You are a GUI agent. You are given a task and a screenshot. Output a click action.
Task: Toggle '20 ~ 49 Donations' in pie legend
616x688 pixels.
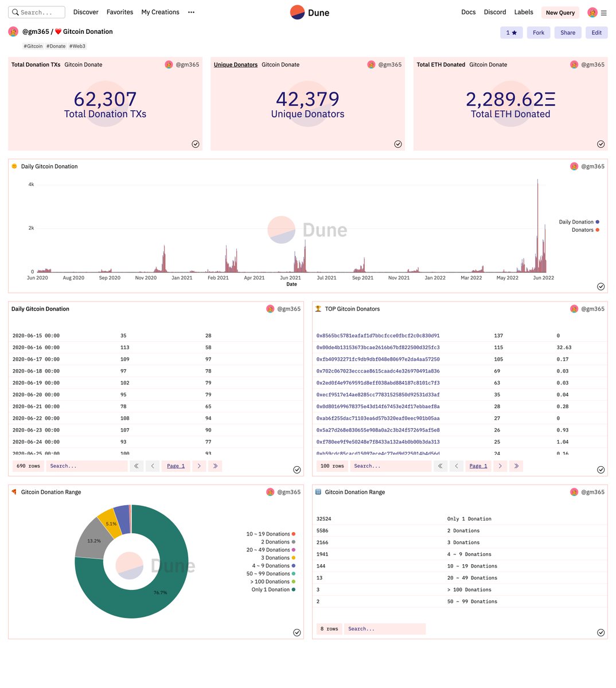(271, 550)
